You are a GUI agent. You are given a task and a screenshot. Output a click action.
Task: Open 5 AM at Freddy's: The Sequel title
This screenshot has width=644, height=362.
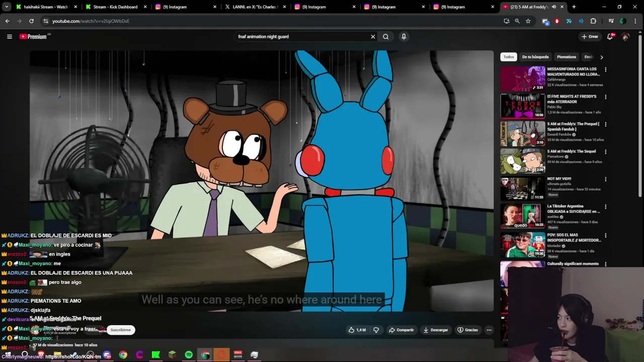coord(572,151)
